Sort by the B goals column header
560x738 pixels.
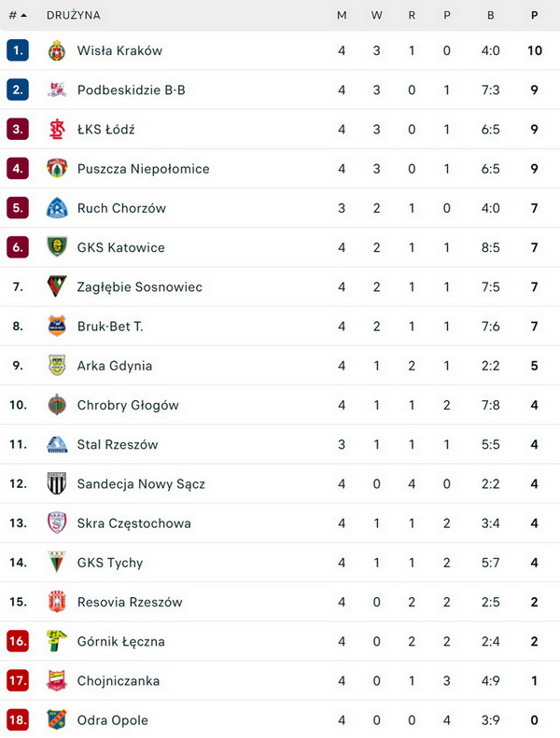point(491,15)
